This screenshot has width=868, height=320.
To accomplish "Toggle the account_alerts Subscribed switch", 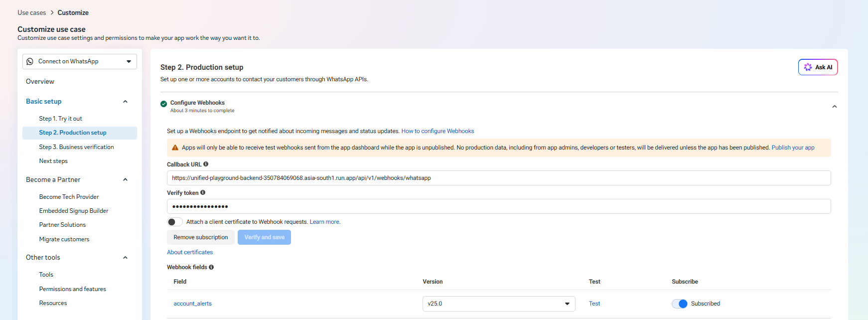I will click(x=680, y=304).
